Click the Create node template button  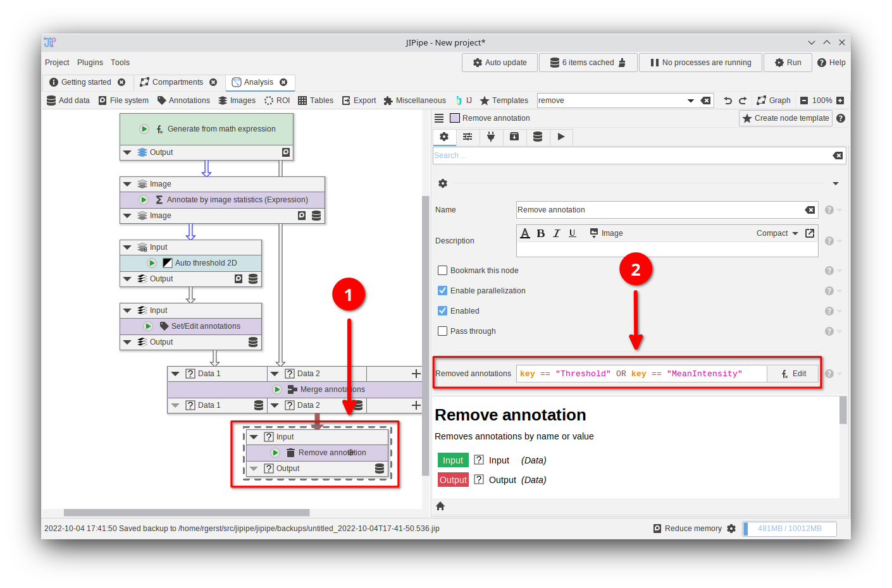click(785, 118)
